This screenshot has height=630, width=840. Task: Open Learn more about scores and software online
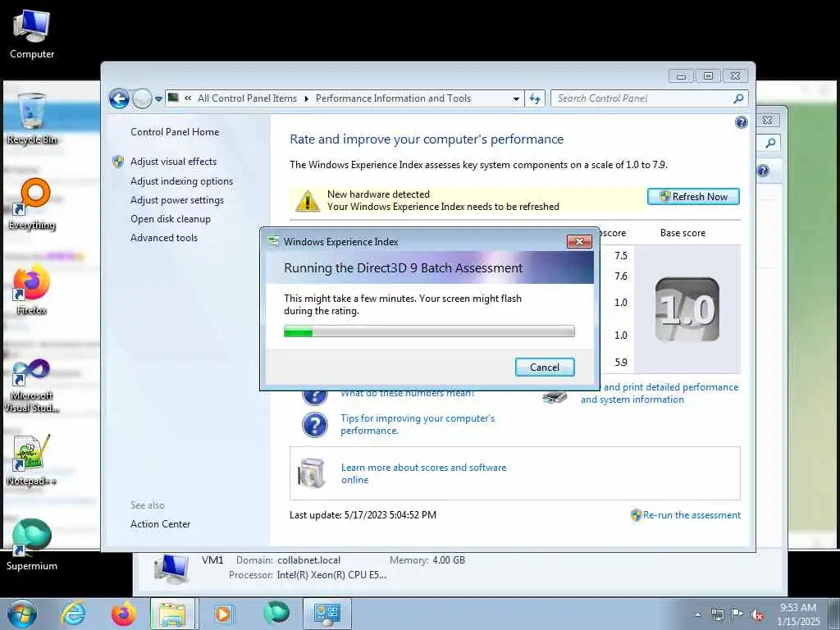(424, 473)
